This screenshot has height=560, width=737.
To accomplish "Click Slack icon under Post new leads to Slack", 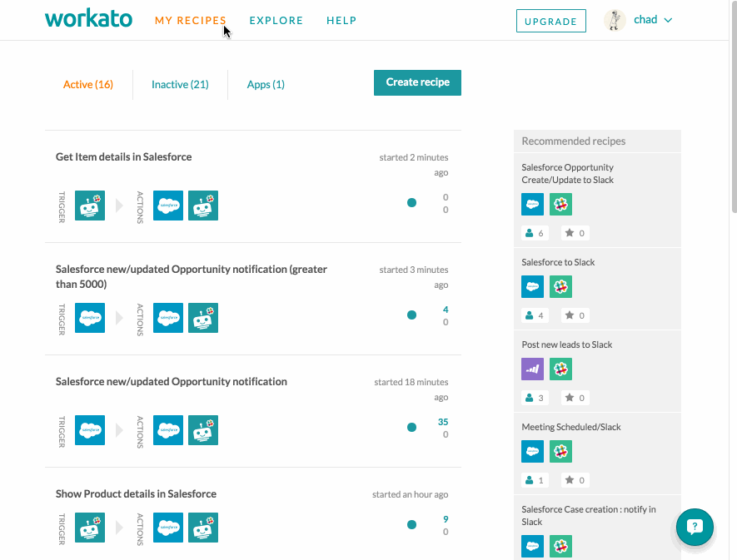I will [x=560, y=369].
